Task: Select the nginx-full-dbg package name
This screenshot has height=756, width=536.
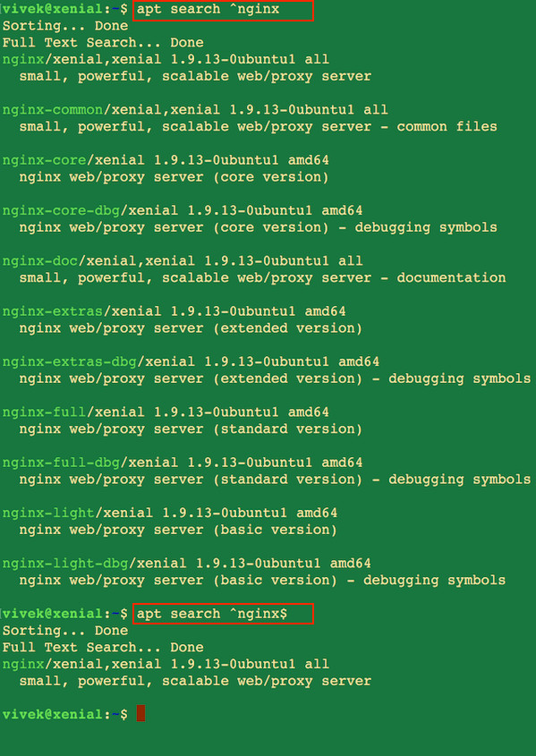Action: click(61, 463)
